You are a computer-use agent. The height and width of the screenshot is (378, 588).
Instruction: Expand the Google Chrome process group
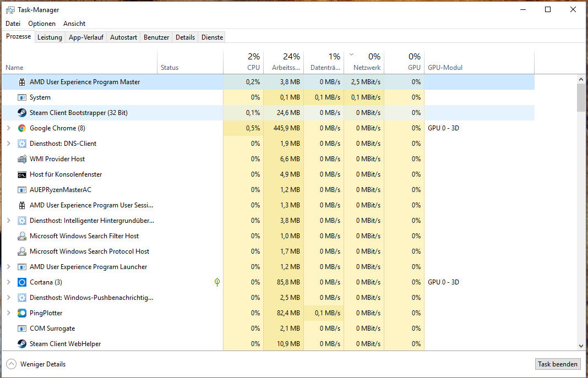coord(9,128)
